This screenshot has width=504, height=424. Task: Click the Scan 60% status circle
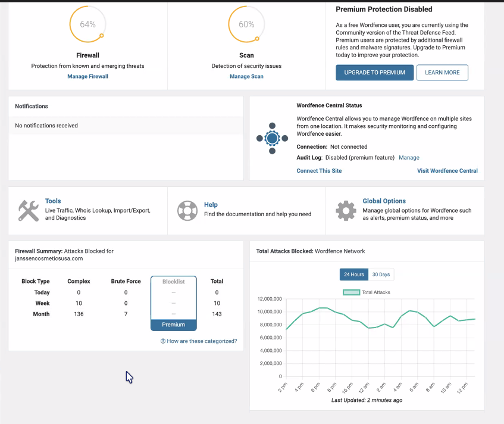click(x=246, y=24)
